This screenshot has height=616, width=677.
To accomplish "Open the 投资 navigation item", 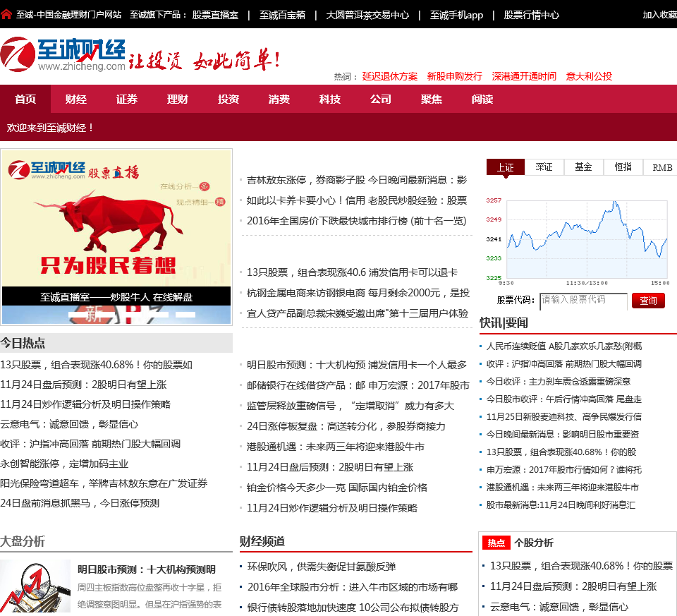I will tap(228, 99).
